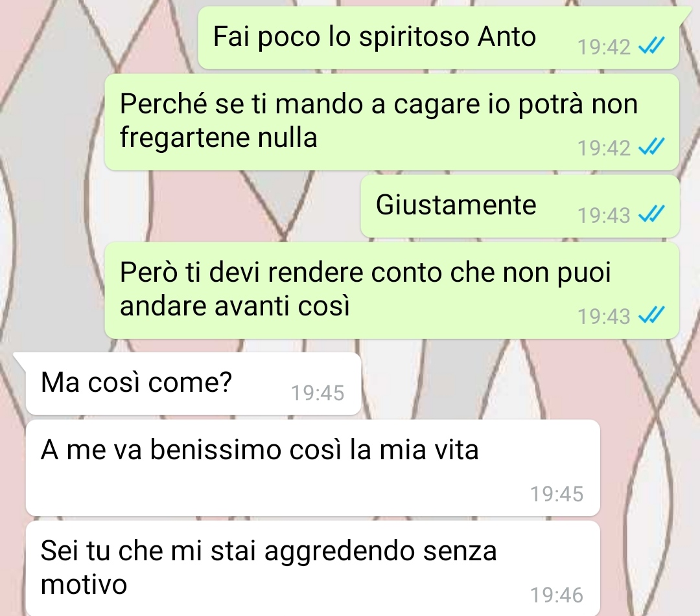Tap the 19:43 timestamp on 'andare avanti così'
The width and height of the screenshot is (700, 616).
pos(604,316)
